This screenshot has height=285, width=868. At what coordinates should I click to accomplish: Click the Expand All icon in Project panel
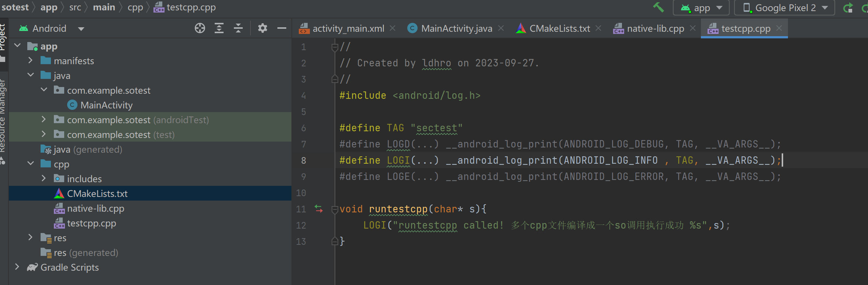219,28
